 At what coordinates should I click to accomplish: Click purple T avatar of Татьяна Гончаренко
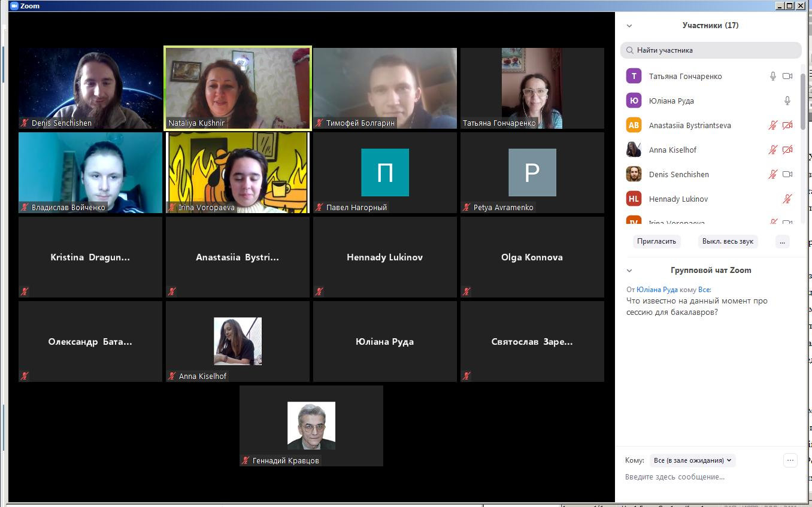click(634, 76)
